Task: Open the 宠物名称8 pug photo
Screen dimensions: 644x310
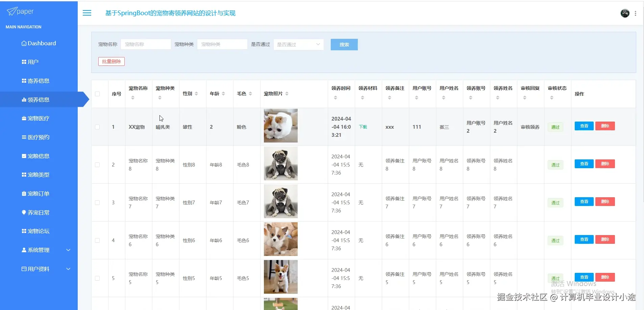Action: (281, 163)
